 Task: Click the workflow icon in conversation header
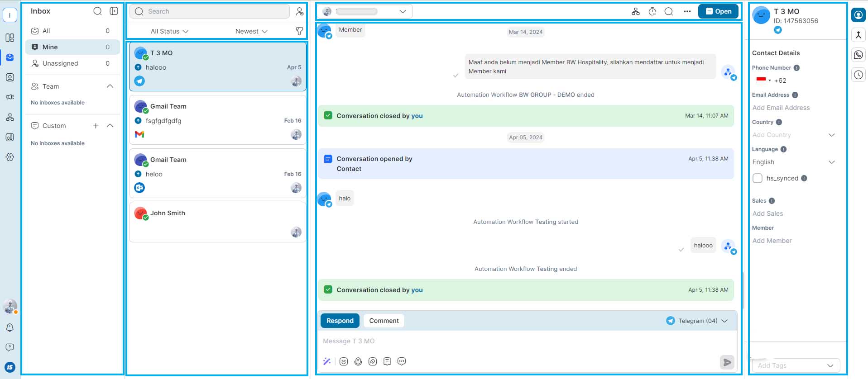click(636, 12)
